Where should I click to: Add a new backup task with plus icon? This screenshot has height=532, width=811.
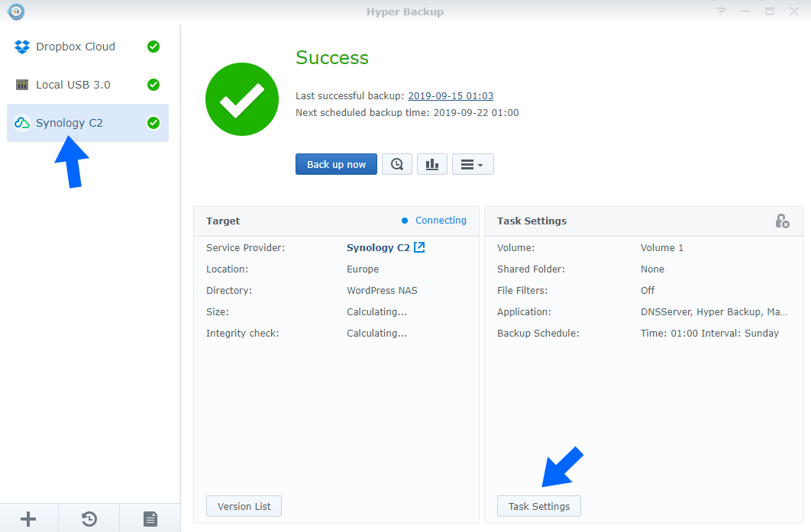tap(28, 518)
